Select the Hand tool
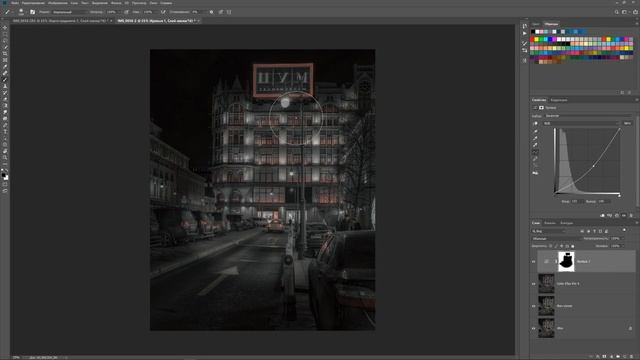 coord(5,152)
